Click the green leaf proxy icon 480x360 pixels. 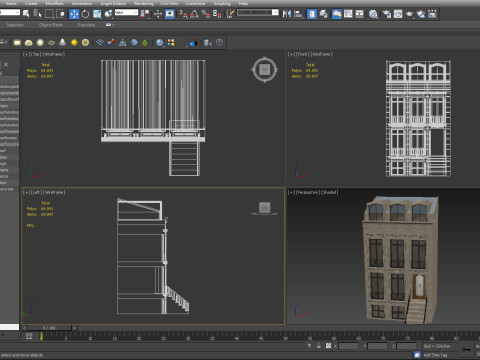[145, 43]
